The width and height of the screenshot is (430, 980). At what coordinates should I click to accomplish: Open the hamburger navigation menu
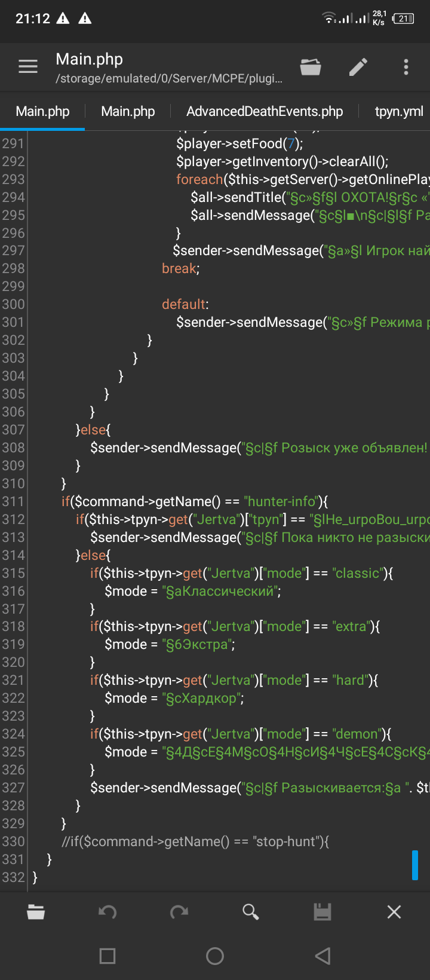[x=28, y=67]
